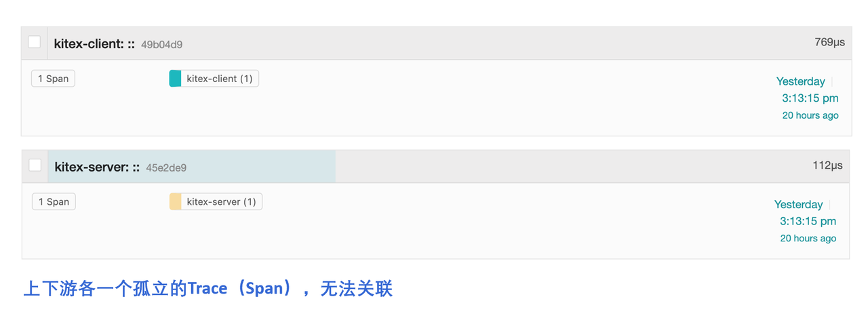868x318 pixels.
Task: Click 3:13:15 pm time in kitex-server trace
Action: 808,221
